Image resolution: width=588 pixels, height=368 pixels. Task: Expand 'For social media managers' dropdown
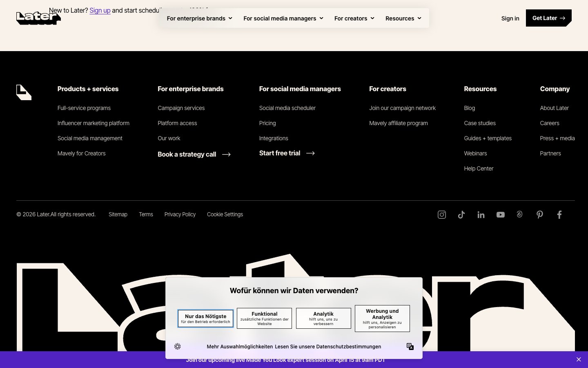[283, 18]
